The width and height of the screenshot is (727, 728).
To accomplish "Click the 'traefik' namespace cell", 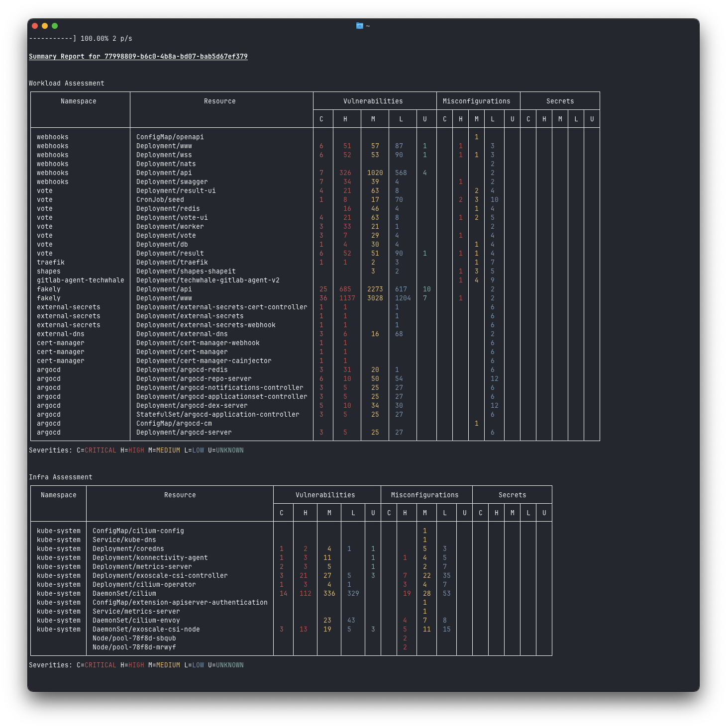I will (x=51, y=263).
